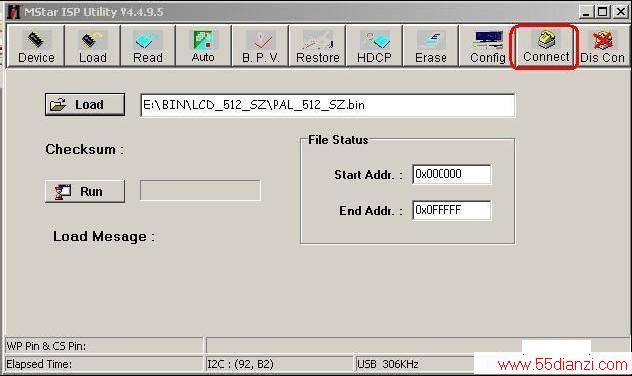Click the highlighted Connect toolbar icon
The width and height of the screenshot is (632, 376).
click(545, 46)
